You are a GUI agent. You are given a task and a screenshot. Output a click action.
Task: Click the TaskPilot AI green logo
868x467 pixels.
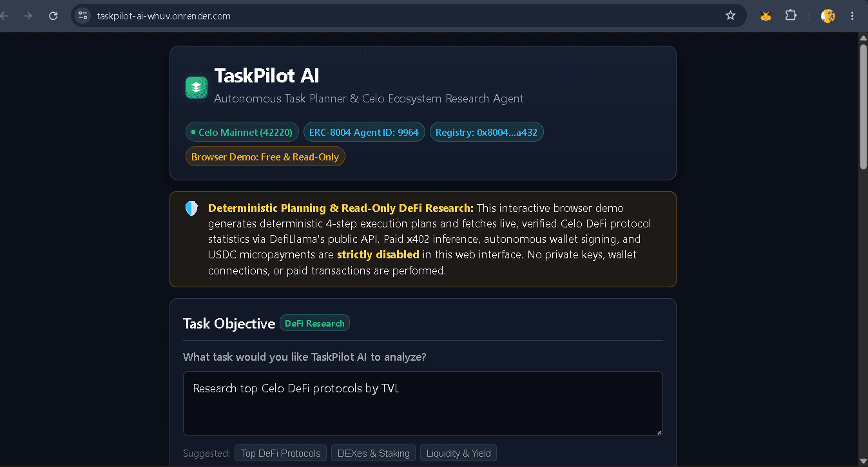197,88
